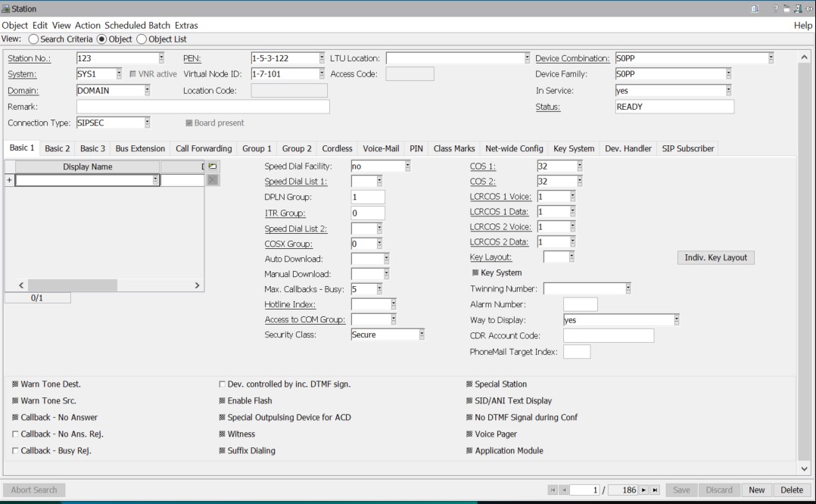
Task: Toggle the Warn Tone Dest. checkbox
Action: [x=15, y=384]
